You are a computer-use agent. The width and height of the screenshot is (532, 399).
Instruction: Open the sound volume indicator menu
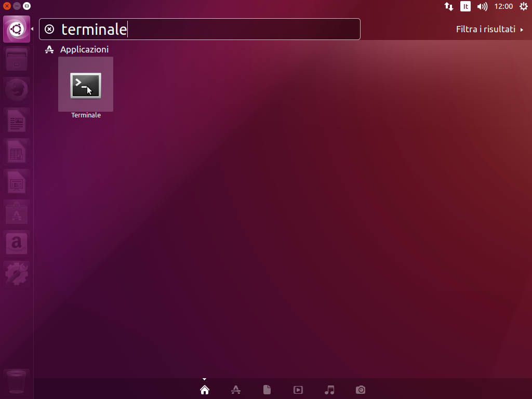coord(482,6)
